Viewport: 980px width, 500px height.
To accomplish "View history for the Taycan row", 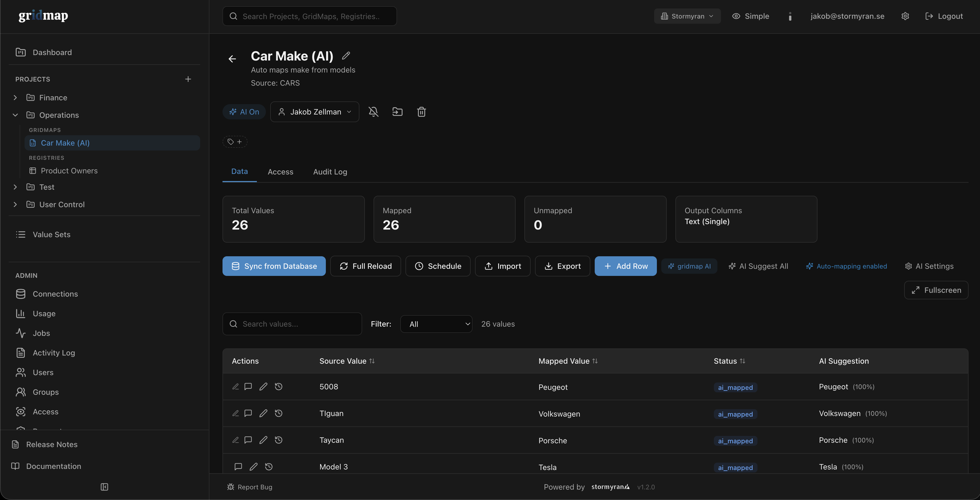I will pos(278,440).
